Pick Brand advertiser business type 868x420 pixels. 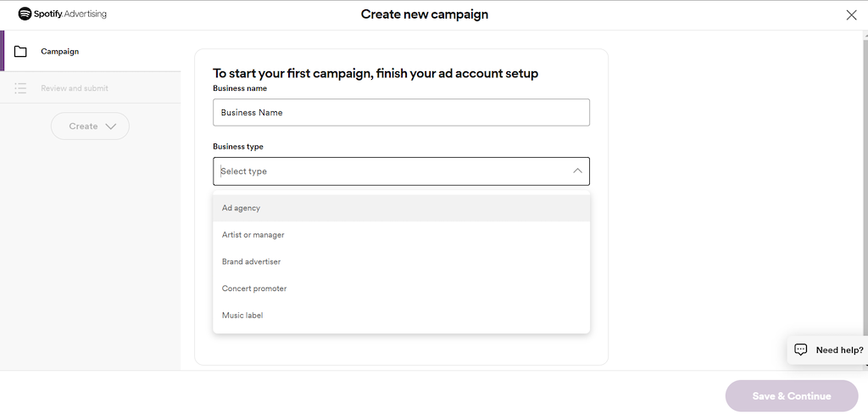click(401, 261)
